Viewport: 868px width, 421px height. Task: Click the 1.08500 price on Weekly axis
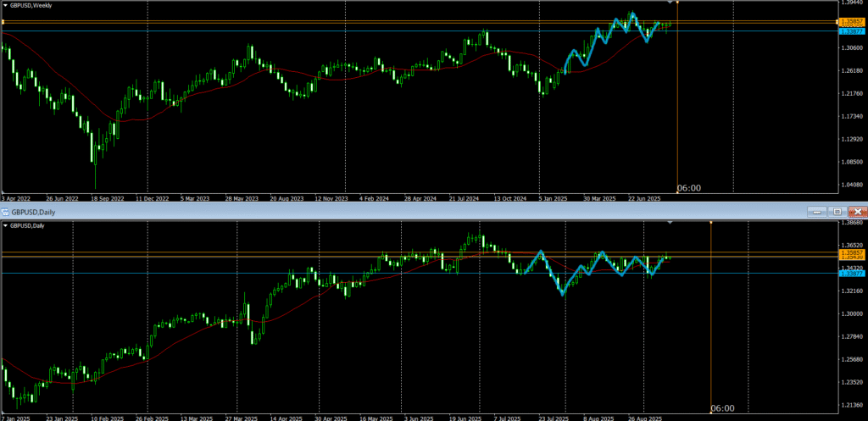point(851,162)
